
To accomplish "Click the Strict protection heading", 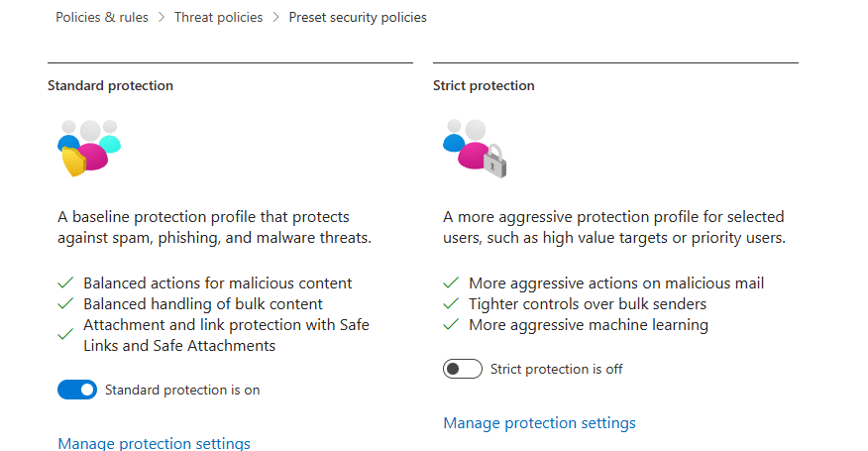I will point(484,86).
